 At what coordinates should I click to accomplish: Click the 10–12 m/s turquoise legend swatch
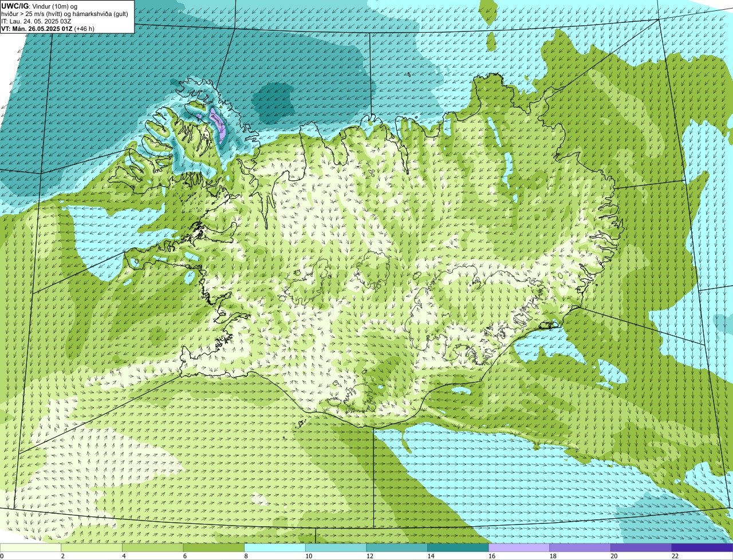tap(336, 547)
